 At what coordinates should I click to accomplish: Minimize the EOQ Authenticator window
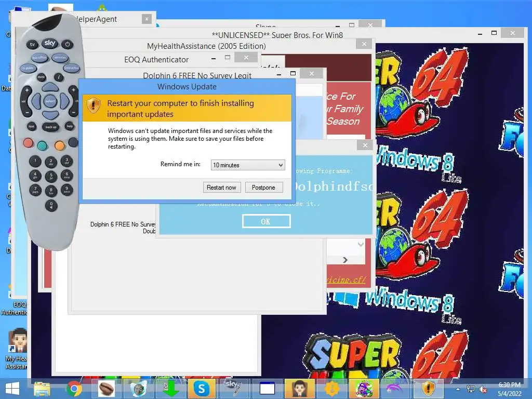(214, 59)
